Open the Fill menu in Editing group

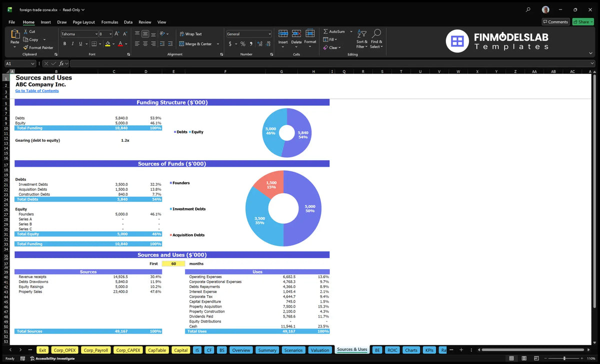[x=330, y=39]
